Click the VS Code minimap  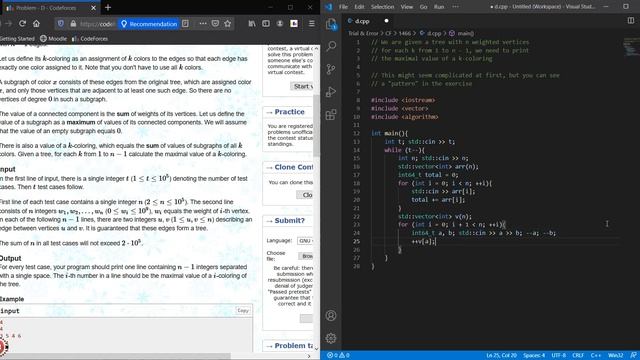click(x=631, y=47)
